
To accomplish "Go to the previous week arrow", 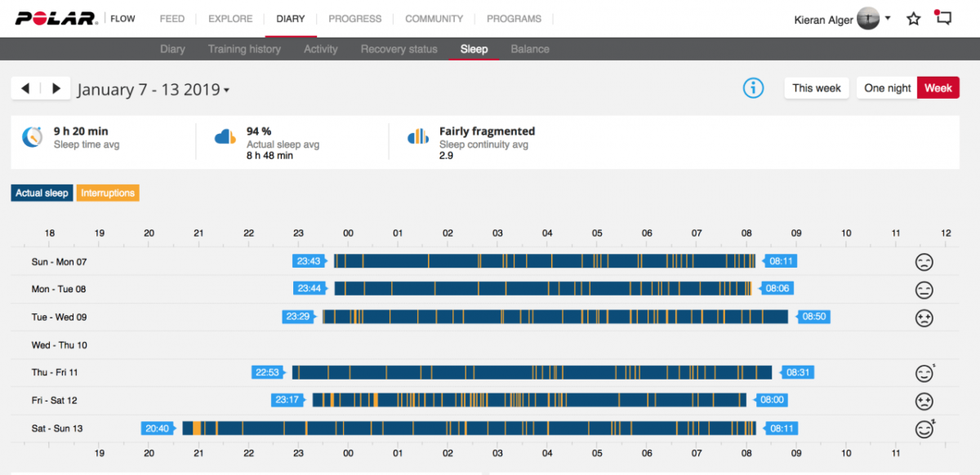I will click(25, 88).
